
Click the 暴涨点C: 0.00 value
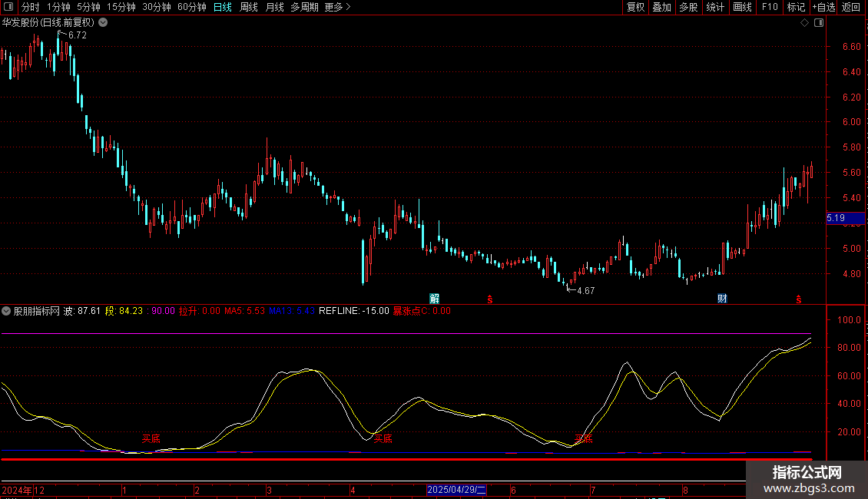click(x=422, y=311)
